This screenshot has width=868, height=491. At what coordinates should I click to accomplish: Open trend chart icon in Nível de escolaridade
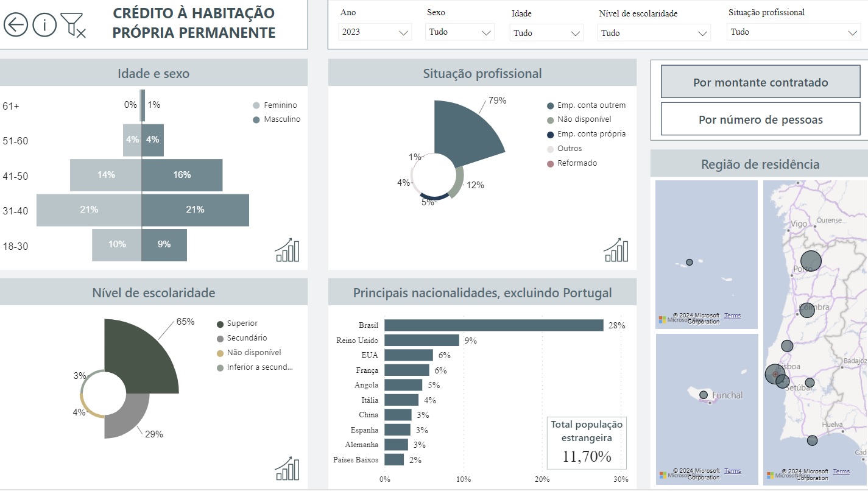288,468
